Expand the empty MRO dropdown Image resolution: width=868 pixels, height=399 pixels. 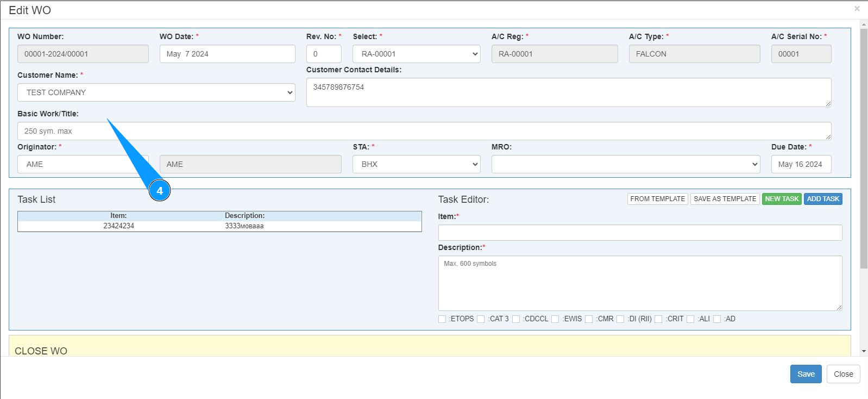click(625, 164)
